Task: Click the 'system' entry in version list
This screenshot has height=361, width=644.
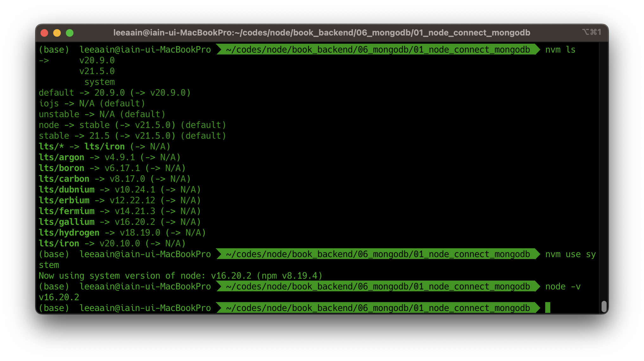Action: pyautogui.click(x=99, y=82)
